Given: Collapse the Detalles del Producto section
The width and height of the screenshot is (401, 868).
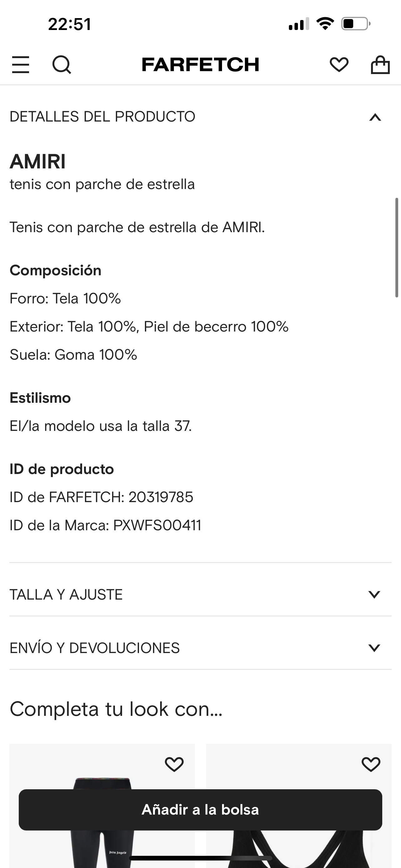Looking at the screenshot, I should 375,117.
